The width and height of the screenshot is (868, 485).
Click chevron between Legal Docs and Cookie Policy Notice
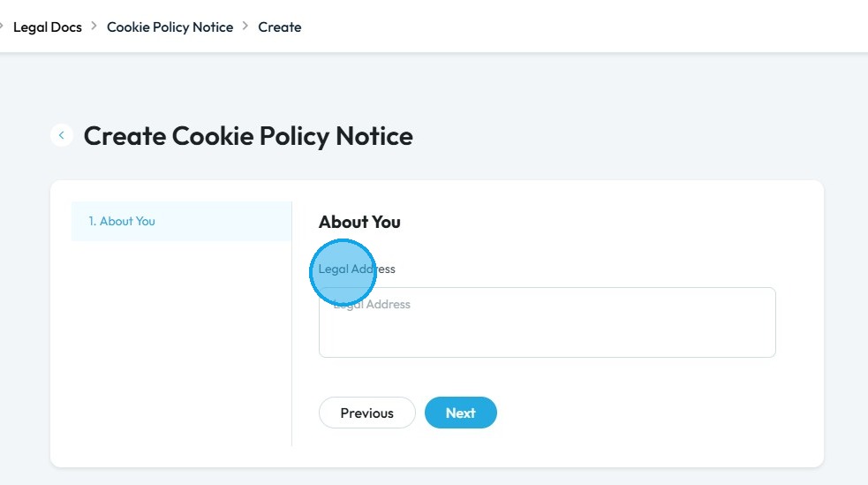(94, 27)
